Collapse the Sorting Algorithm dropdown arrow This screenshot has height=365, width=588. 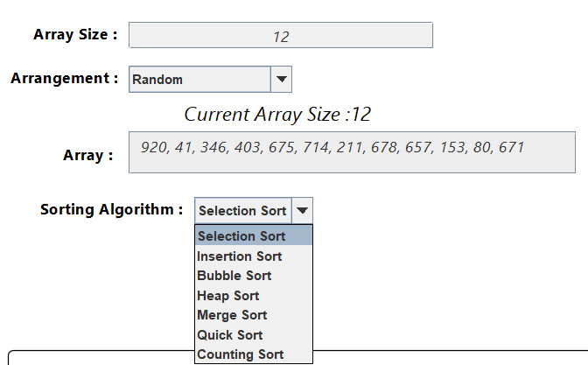point(302,210)
